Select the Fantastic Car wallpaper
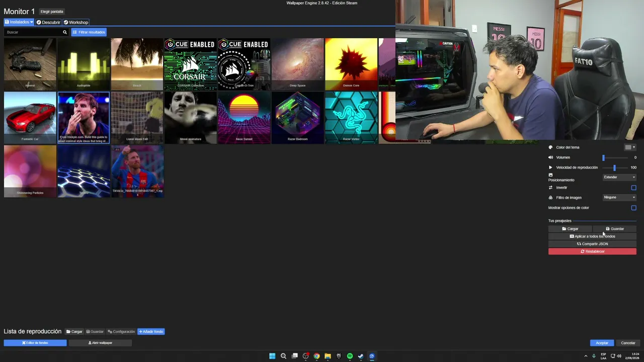This screenshot has width=644, height=362. [x=30, y=118]
